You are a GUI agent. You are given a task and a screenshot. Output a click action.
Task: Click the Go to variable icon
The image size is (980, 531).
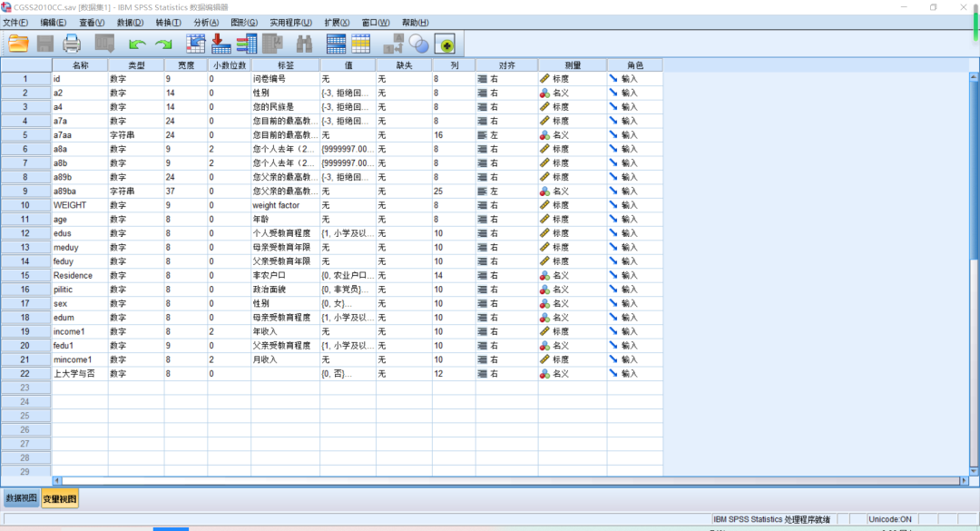221,44
